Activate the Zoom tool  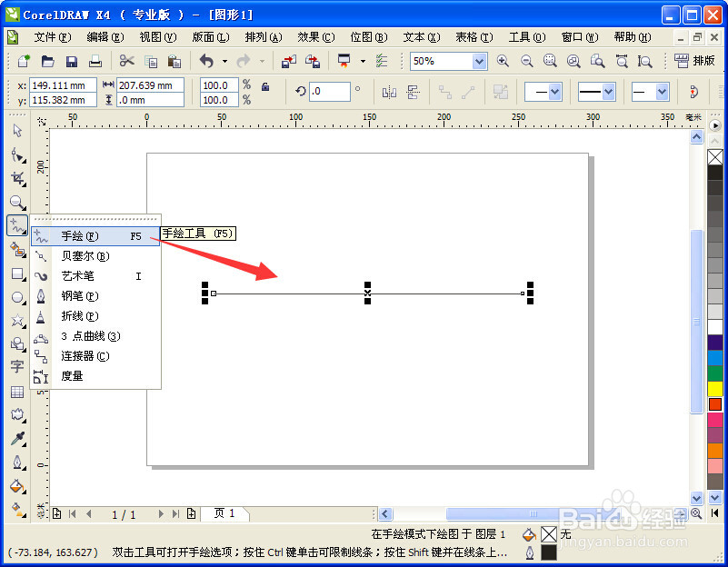[x=16, y=202]
